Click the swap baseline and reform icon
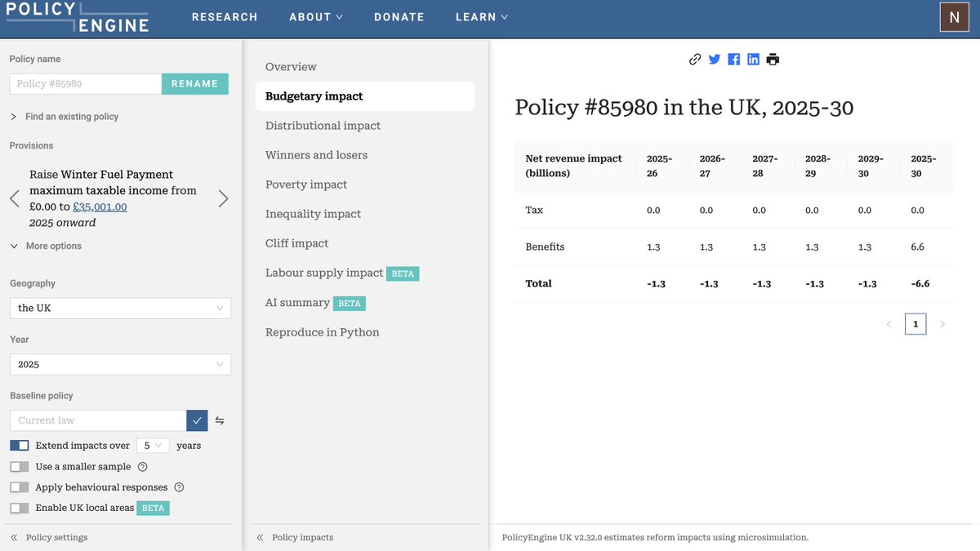The width and height of the screenshot is (980, 551). (x=219, y=420)
